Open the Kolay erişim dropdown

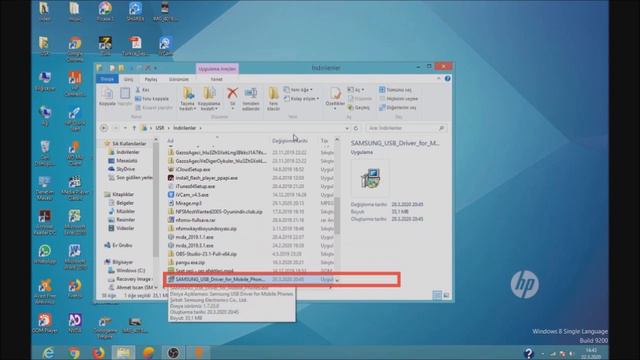coord(302,99)
